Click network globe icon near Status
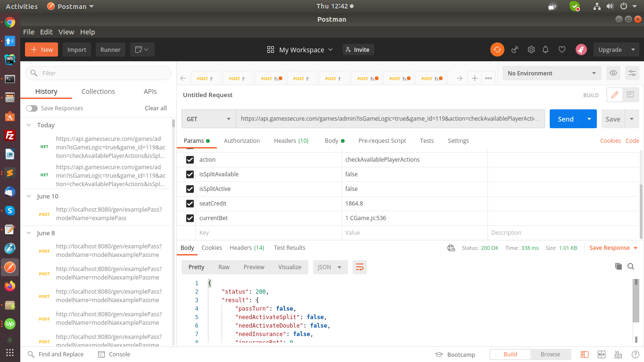This screenshot has width=644, height=362. click(451, 248)
